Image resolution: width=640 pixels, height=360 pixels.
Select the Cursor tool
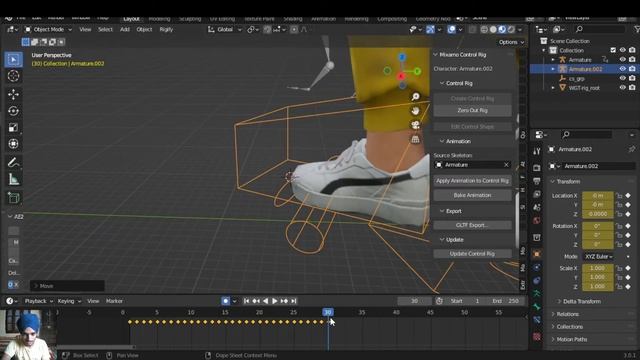point(13,76)
